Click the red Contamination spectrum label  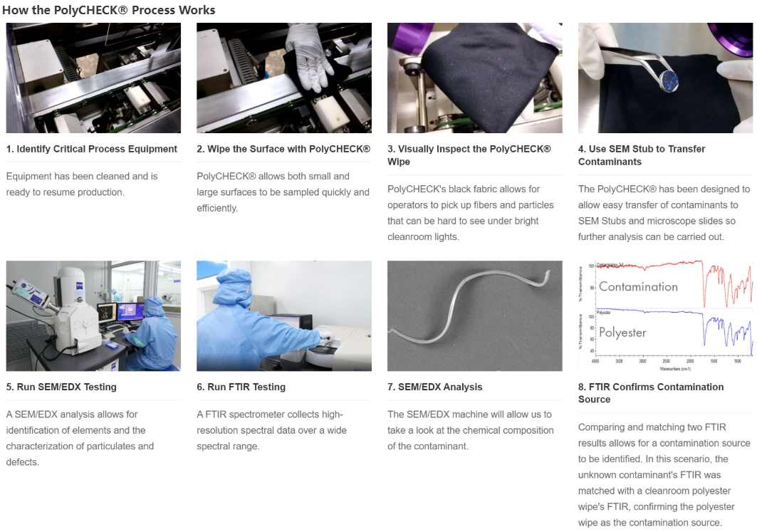point(638,286)
